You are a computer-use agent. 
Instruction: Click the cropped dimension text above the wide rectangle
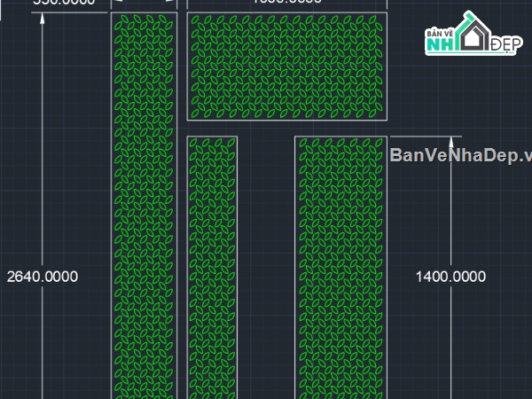click(287, 3)
